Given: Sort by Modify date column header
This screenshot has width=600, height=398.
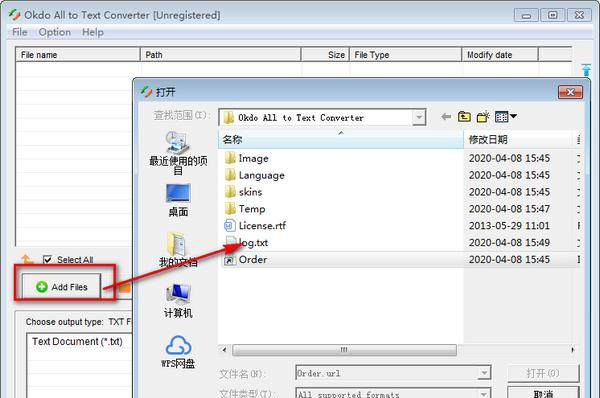Looking at the screenshot, I should 500,55.
